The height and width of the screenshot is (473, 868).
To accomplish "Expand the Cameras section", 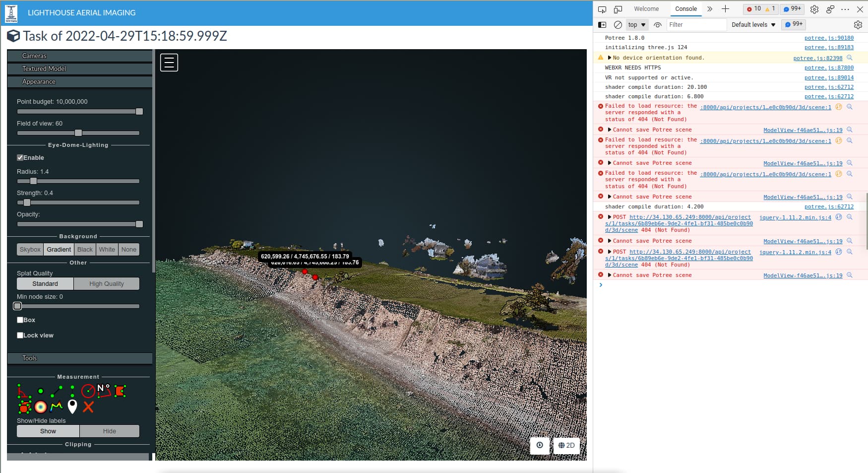I will [79, 56].
